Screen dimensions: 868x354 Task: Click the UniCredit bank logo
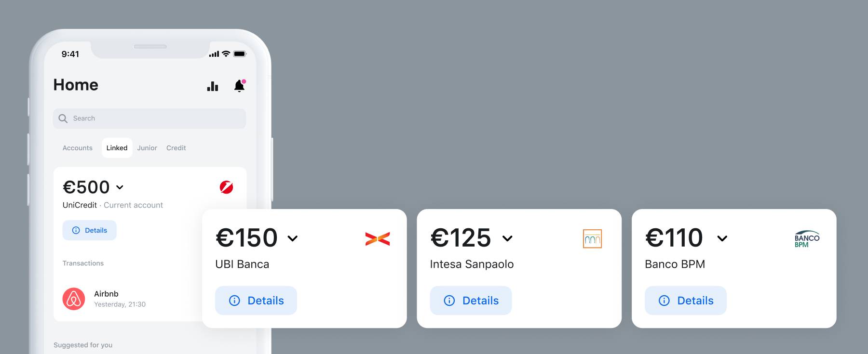point(226,187)
